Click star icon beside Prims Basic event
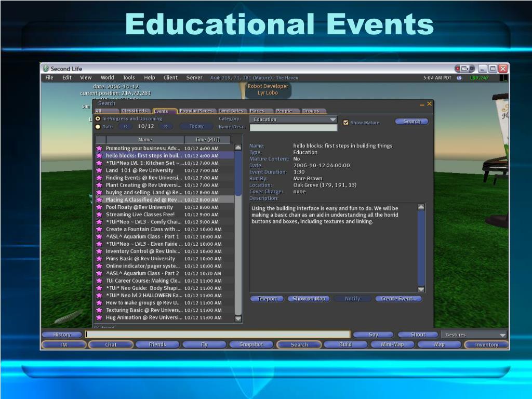 click(99, 259)
